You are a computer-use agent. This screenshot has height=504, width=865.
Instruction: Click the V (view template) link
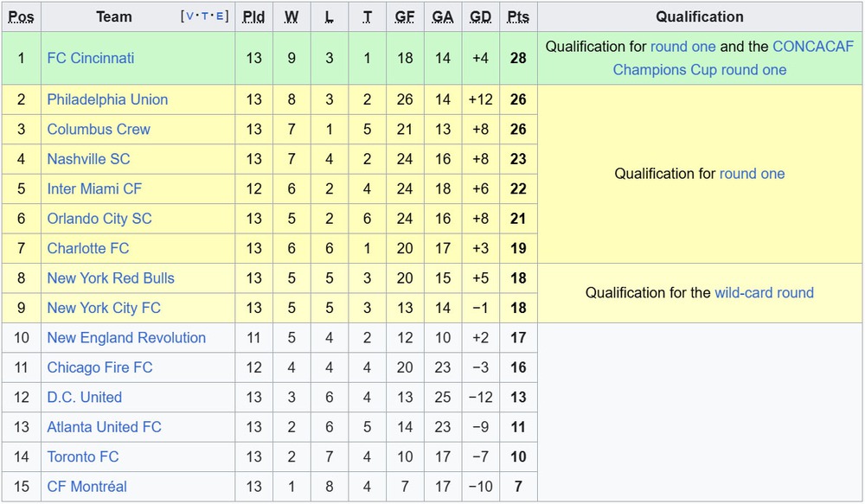190,16
